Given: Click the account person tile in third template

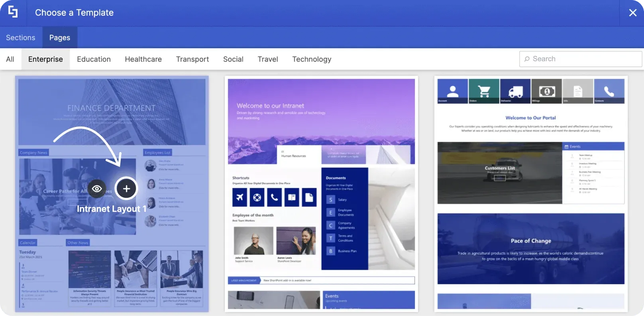Looking at the screenshot, I should 453,91.
